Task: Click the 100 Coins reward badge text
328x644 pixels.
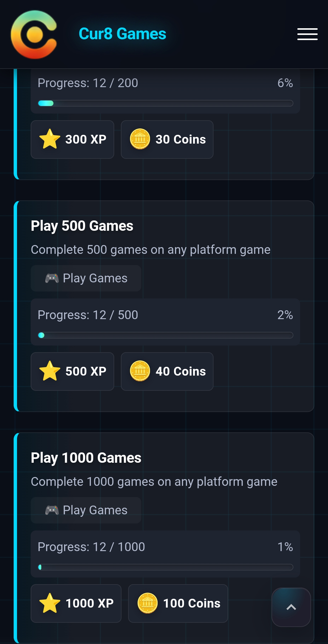Action: point(192,603)
